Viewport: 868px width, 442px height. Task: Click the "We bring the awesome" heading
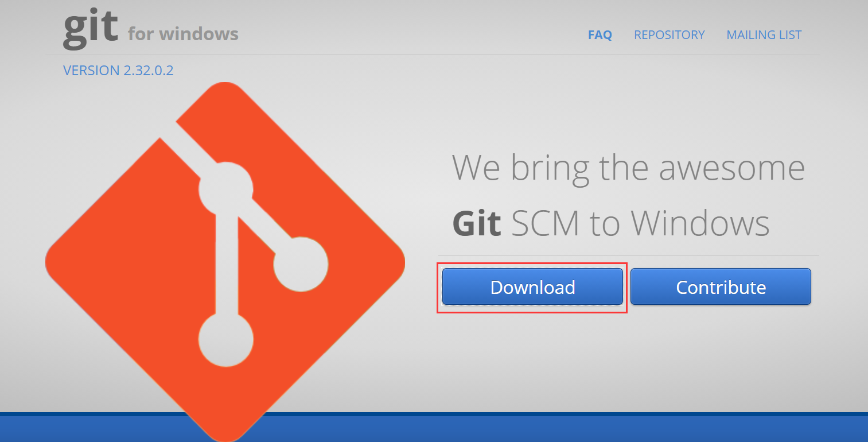click(x=628, y=168)
